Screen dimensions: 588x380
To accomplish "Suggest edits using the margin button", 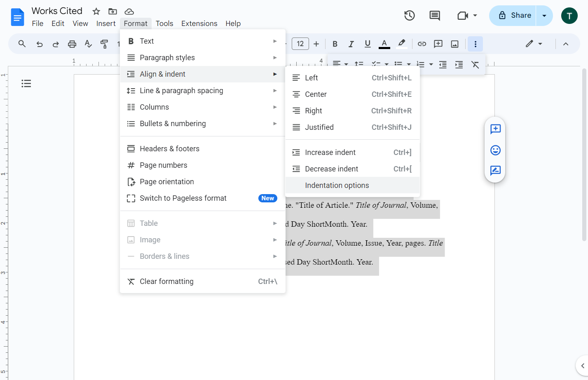I will [495, 170].
